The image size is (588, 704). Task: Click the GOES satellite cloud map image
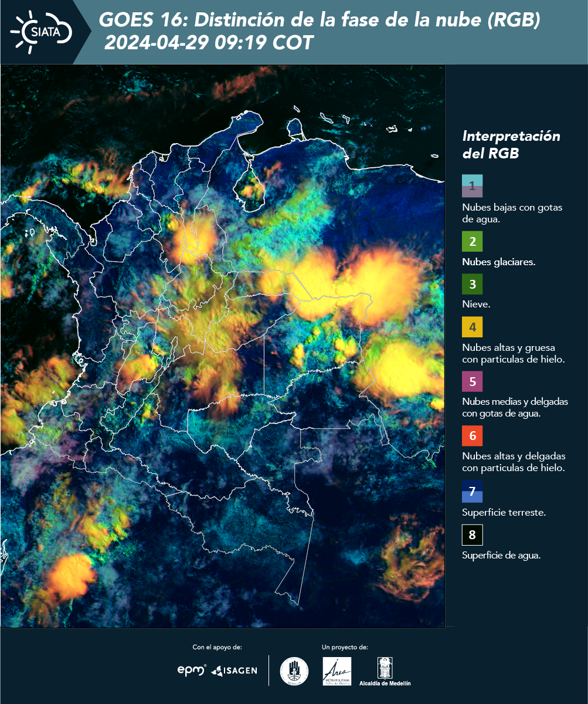(x=223, y=346)
